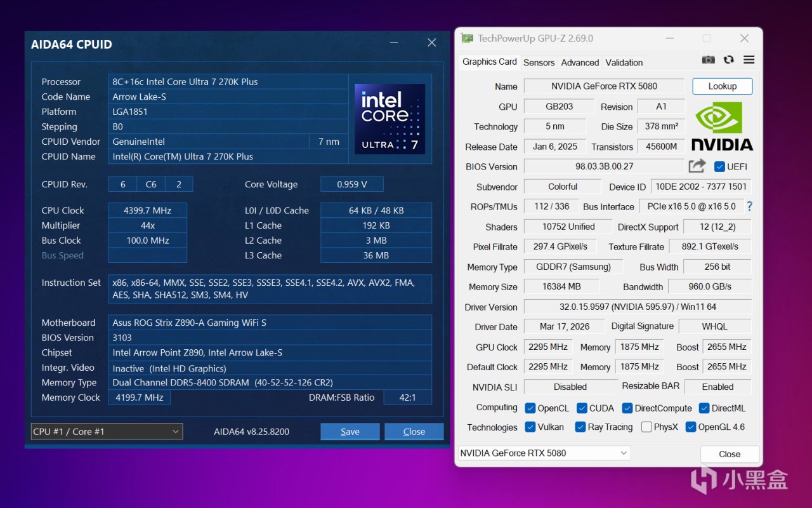Close the AIDA64 CPUID window with X
812x508 pixels.
[432, 43]
